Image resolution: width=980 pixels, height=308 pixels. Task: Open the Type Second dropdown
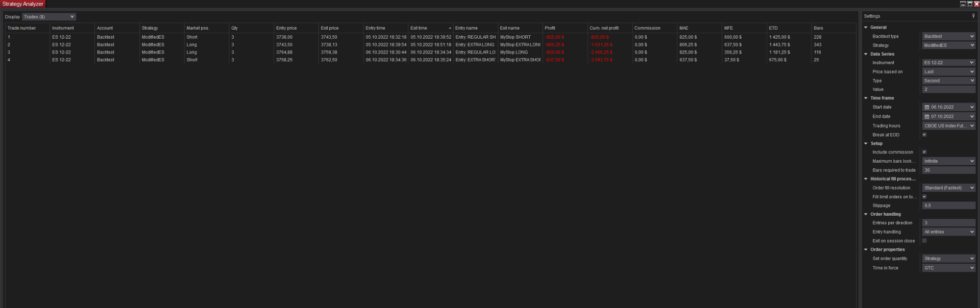(x=948, y=81)
